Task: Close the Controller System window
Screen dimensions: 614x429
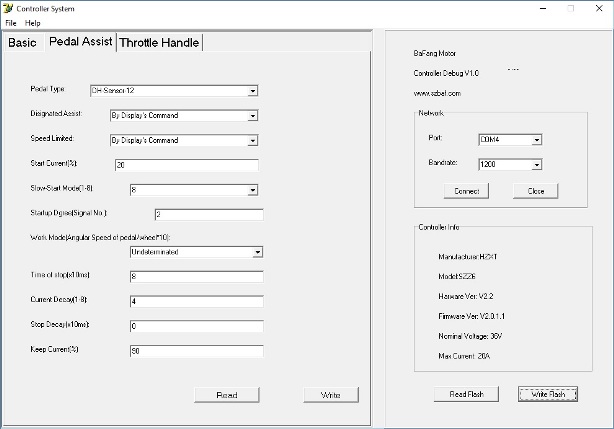Action: (x=599, y=8)
